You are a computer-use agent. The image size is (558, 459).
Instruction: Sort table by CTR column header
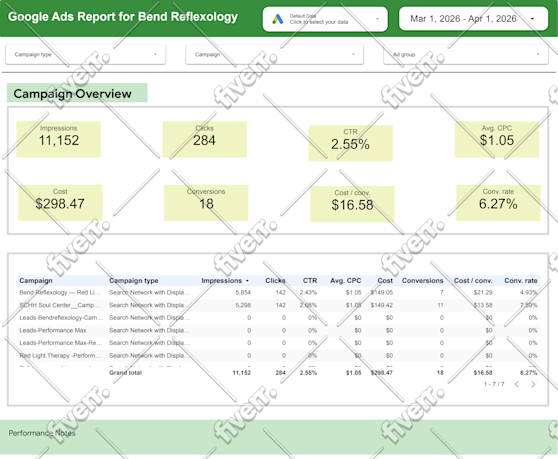coord(310,280)
